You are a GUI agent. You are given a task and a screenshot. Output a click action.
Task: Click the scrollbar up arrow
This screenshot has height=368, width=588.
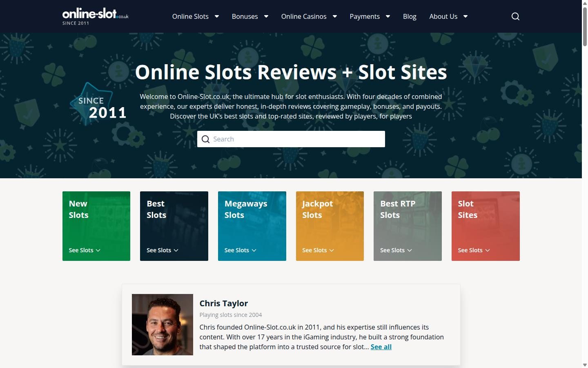585,3
